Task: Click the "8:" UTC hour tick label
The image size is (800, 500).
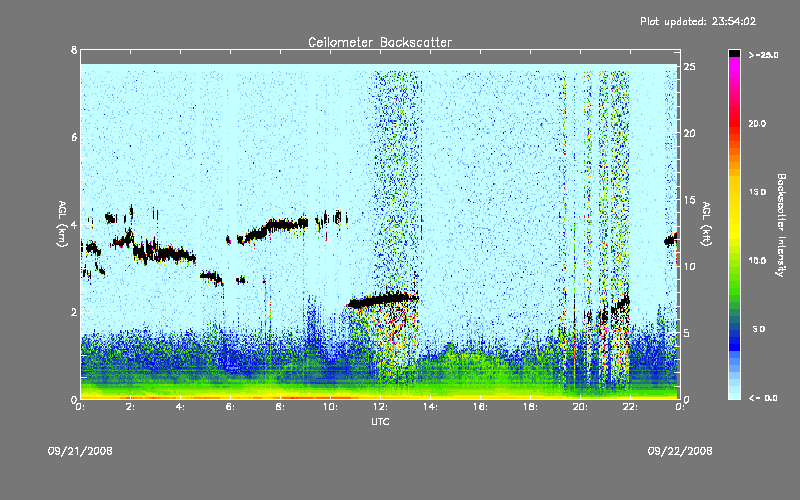Action: 280,407
